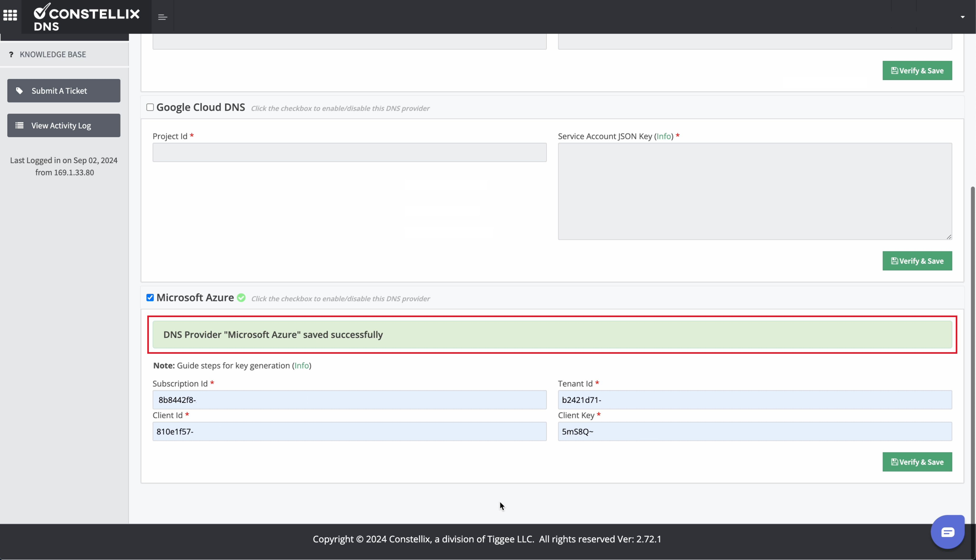Screen dimensions: 976x560
Task: Open the Info link for Service Account JSON Key
Action: click(664, 136)
